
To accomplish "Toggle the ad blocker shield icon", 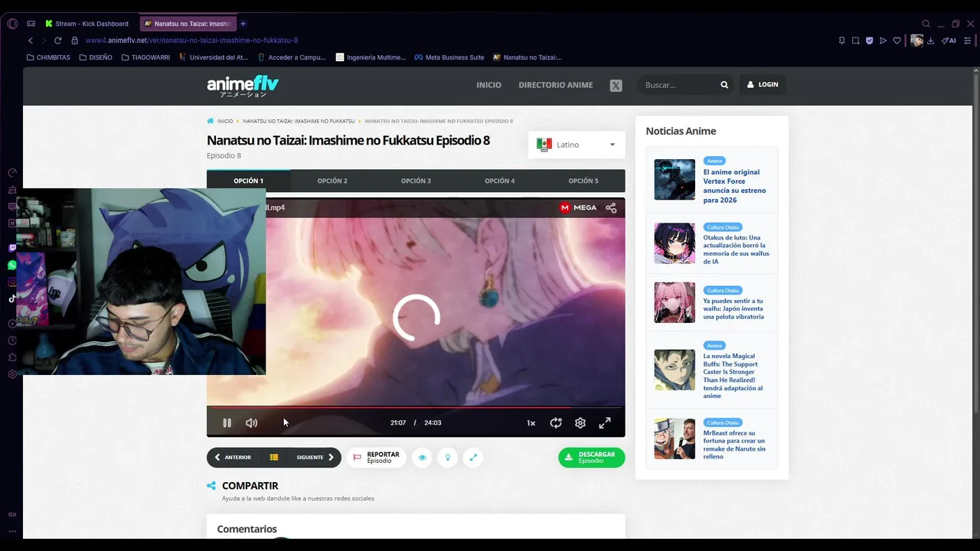I will [x=869, y=41].
